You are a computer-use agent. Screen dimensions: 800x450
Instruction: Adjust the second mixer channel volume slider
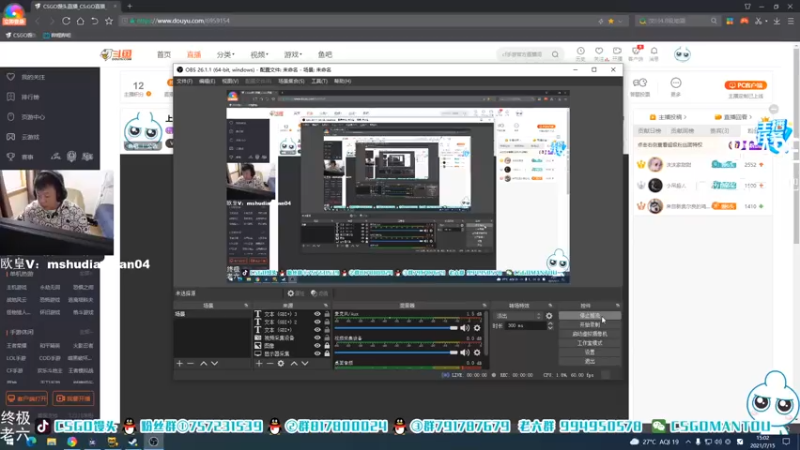click(396, 353)
